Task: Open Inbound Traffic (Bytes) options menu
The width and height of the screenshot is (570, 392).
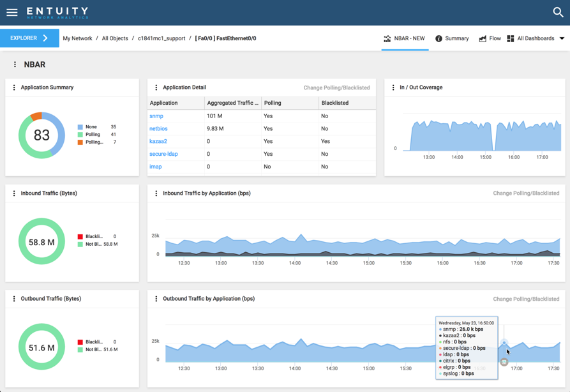Action: pyautogui.click(x=14, y=193)
